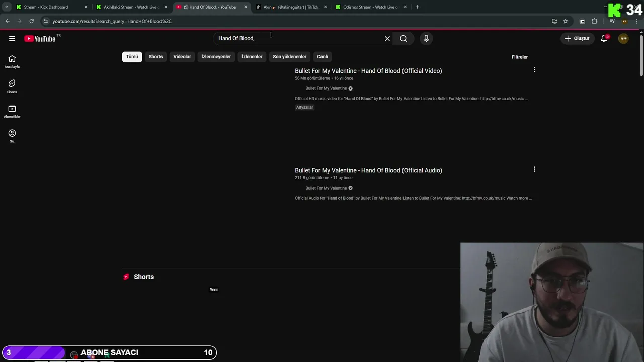Open the YouTube hamburger guide menu

pyautogui.click(x=12, y=39)
